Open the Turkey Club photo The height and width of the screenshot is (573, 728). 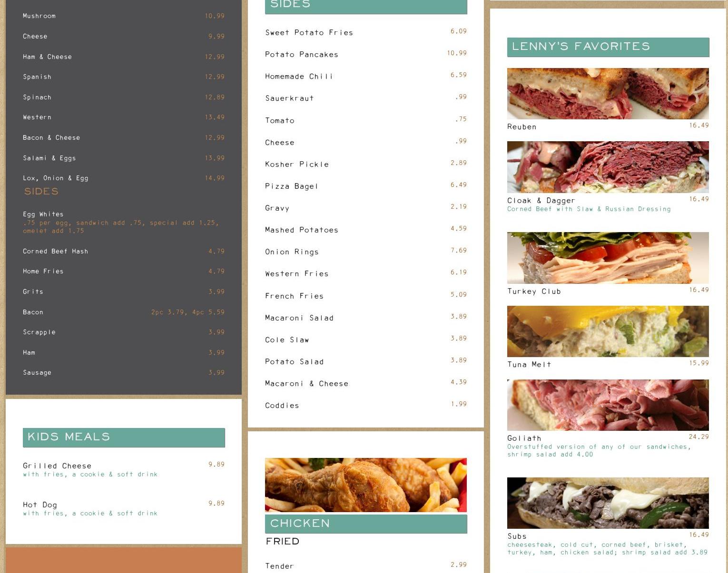(x=608, y=258)
